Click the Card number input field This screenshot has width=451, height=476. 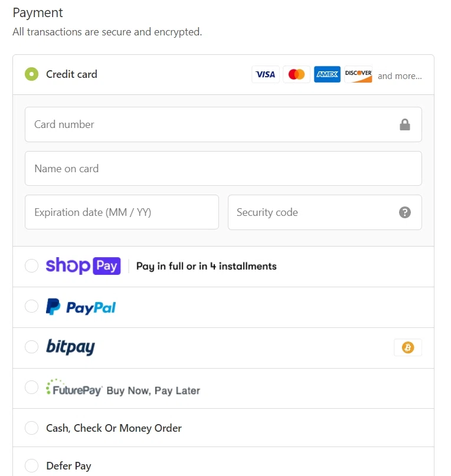[x=177, y=124]
